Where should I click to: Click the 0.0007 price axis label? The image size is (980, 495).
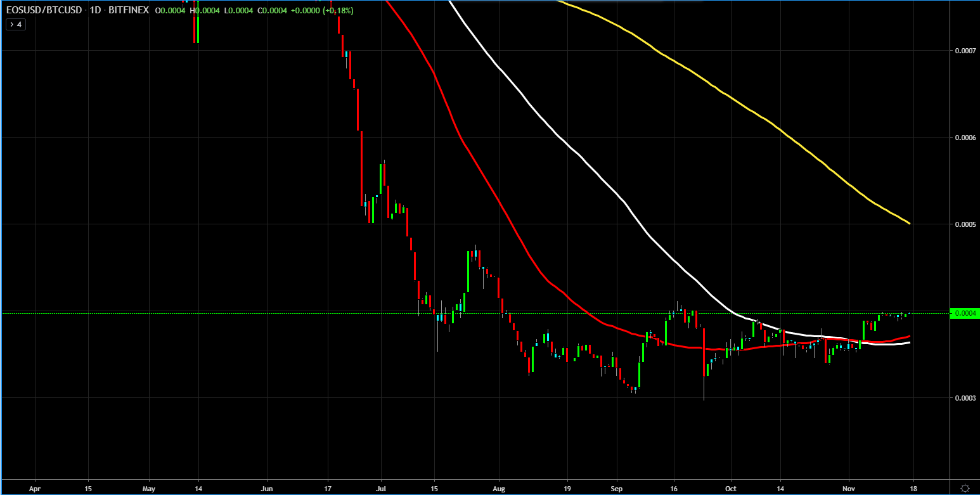point(964,50)
